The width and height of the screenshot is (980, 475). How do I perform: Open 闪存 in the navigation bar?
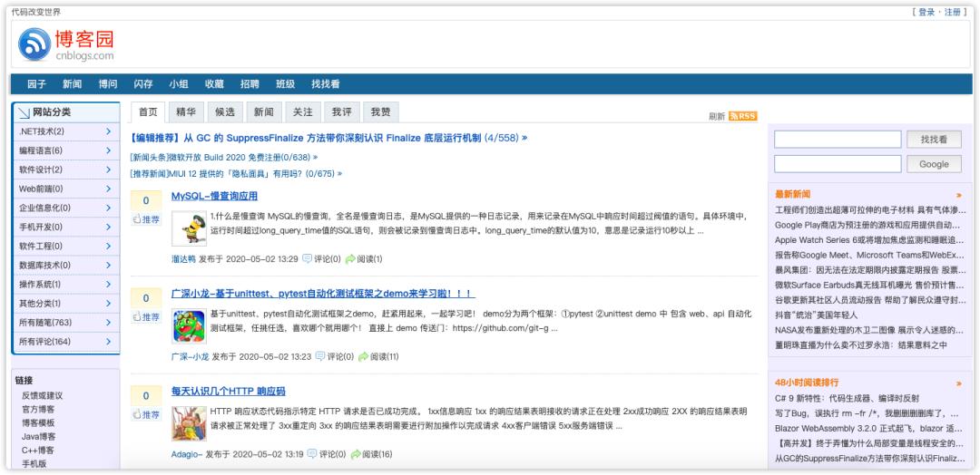tap(143, 83)
